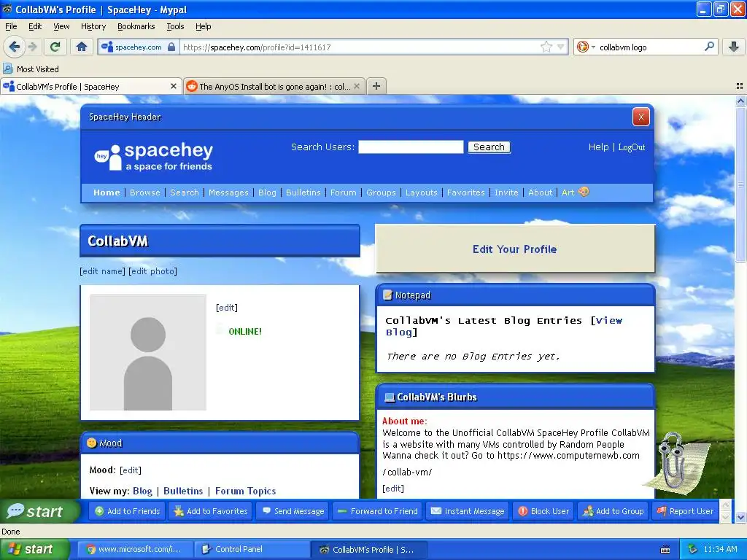Click the Art palette icon in the nav bar
747x560 pixels.
[584, 192]
